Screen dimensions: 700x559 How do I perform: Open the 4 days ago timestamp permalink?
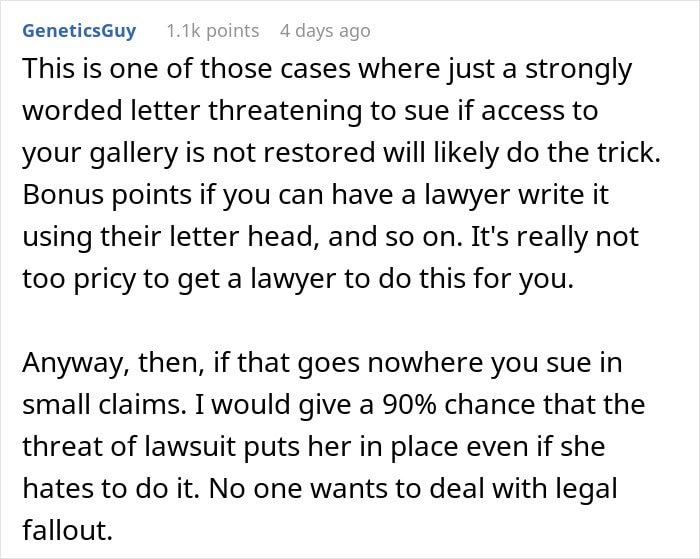pyautogui.click(x=325, y=31)
